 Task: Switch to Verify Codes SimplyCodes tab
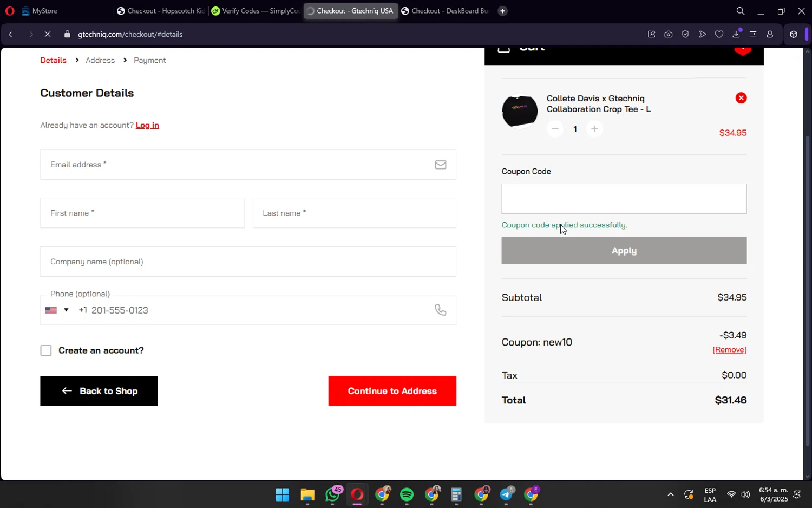256,11
